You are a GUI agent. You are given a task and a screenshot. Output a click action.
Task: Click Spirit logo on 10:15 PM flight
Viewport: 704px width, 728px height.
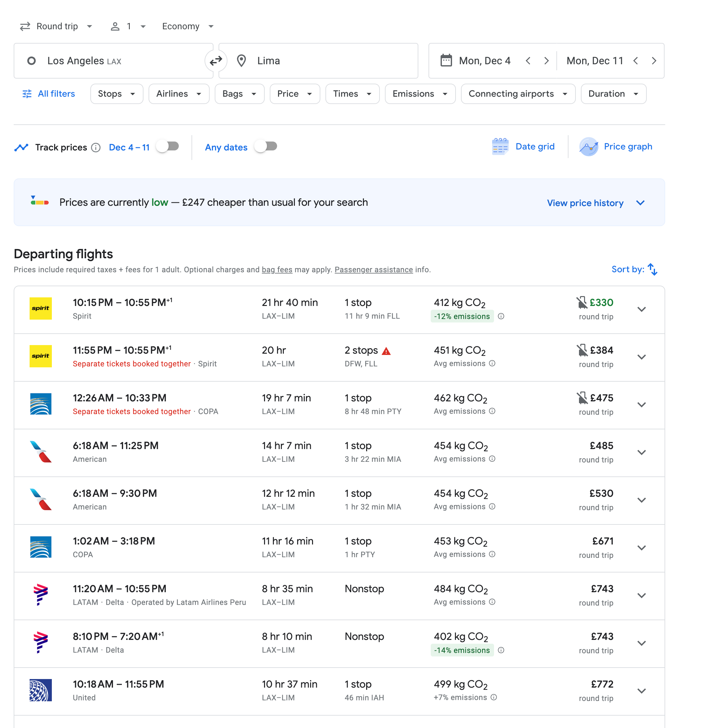[40, 308]
